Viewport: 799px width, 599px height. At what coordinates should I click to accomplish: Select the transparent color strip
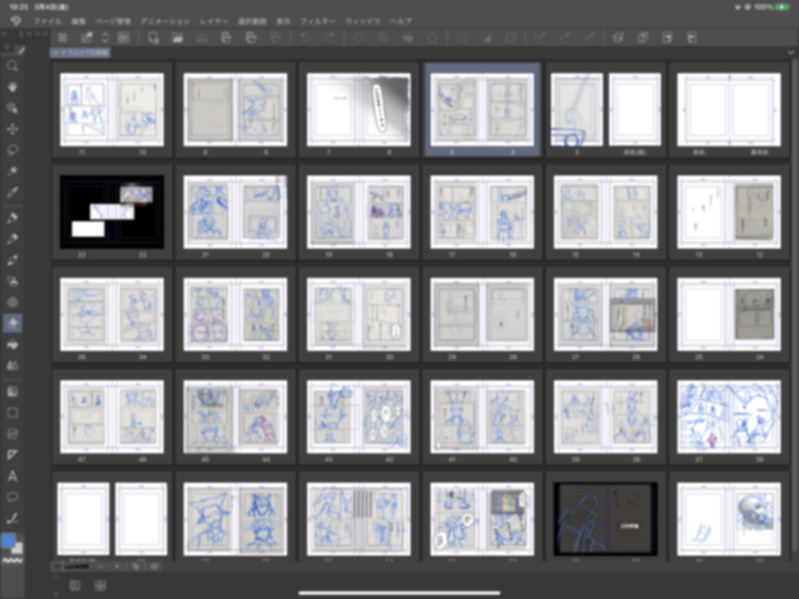coord(12,560)
